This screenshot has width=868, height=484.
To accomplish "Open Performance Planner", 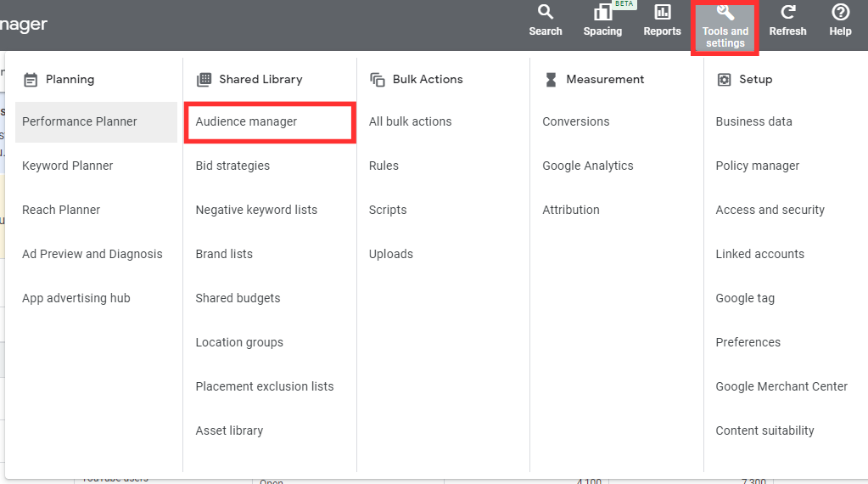I will (x=97, y=121).
